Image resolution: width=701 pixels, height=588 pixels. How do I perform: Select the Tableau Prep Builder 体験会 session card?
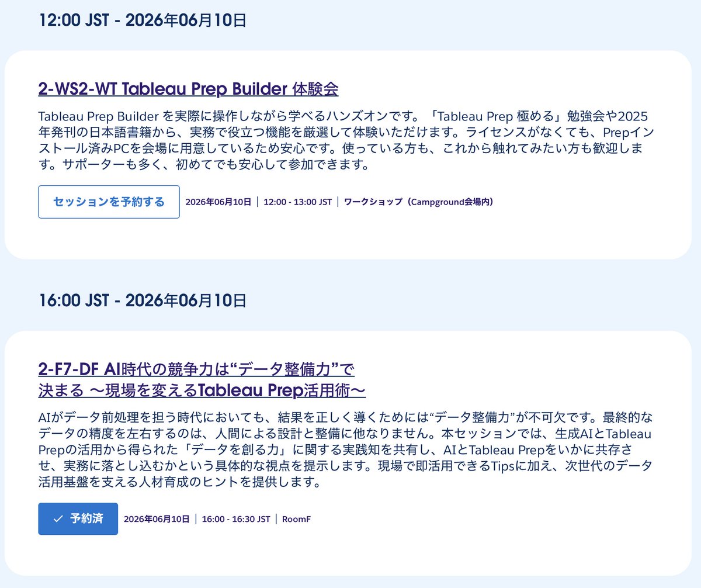(350, 155)
